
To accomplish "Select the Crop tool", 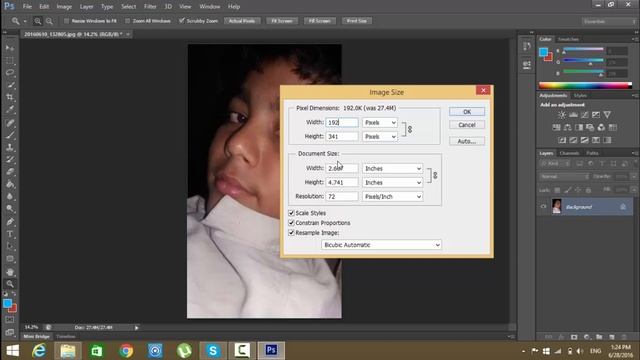I will click(x=10, y=97).
